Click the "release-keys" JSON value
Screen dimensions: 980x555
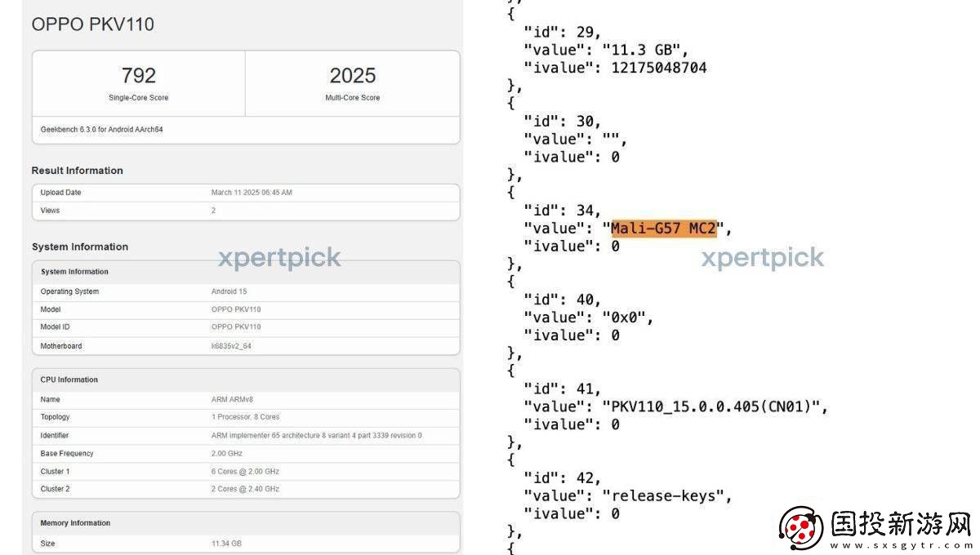coord(666,495)
